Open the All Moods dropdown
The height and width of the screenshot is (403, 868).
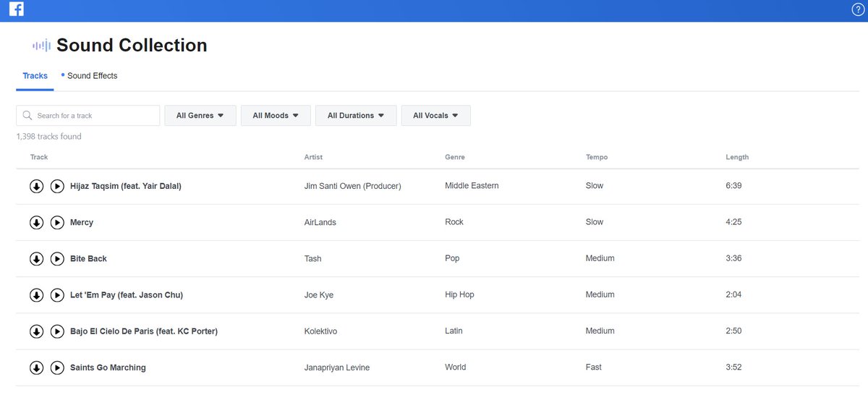click(x=276, y=116)
